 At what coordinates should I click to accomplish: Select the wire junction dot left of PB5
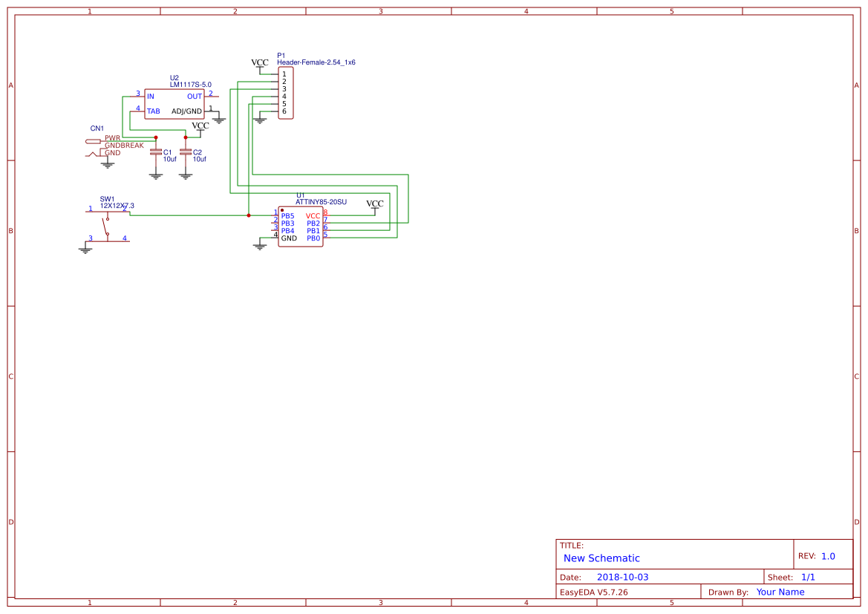click(249, 215)
